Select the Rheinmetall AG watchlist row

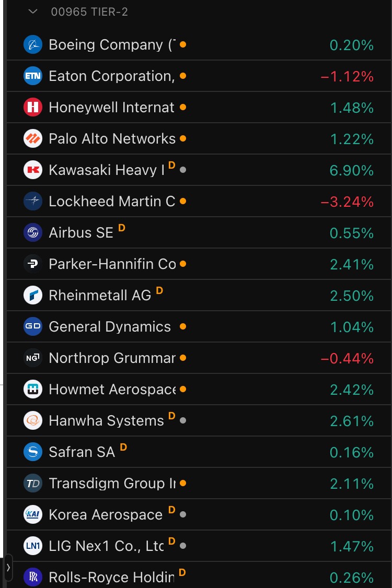point(199,296)
